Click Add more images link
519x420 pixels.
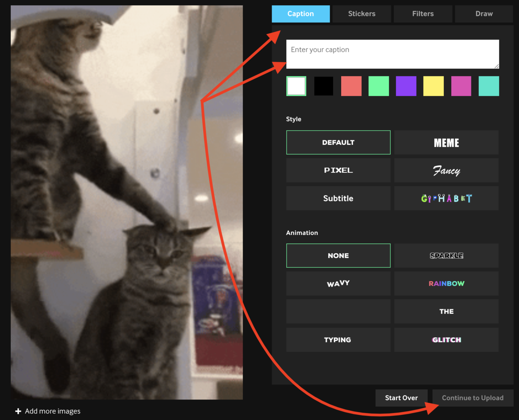pyautogui.click(x=48, y=411)
